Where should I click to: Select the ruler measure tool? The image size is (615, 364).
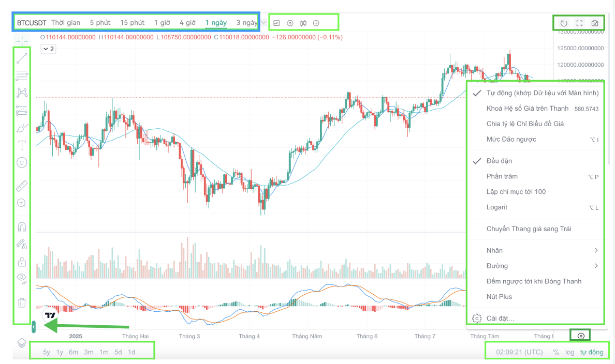[22, 186]
